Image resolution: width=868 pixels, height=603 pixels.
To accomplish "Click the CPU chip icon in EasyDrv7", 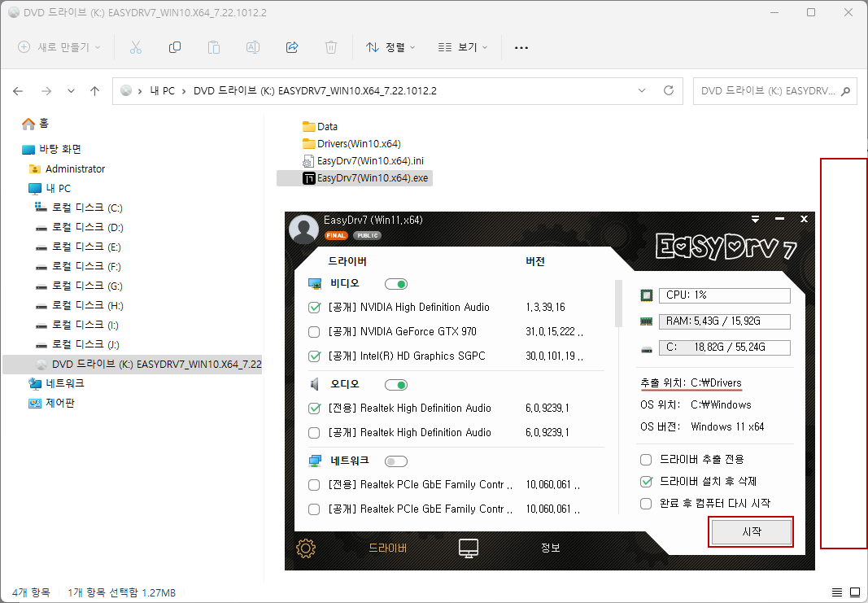I will pyautogui.click(x=646, y=295).
